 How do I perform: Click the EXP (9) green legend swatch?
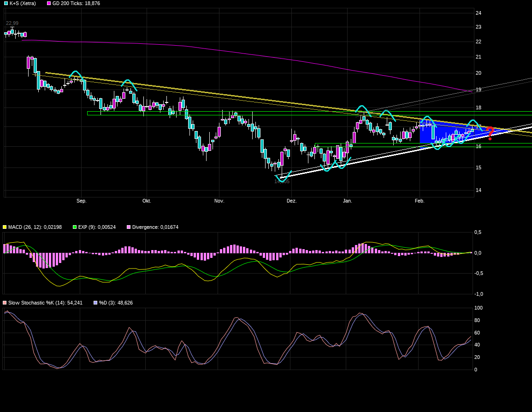pyautogui.click(x=75, y=227)
